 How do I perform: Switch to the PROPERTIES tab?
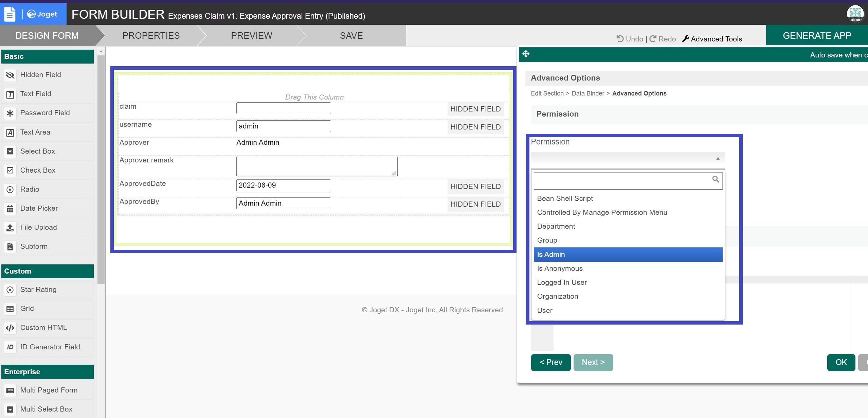pos(151,36)
